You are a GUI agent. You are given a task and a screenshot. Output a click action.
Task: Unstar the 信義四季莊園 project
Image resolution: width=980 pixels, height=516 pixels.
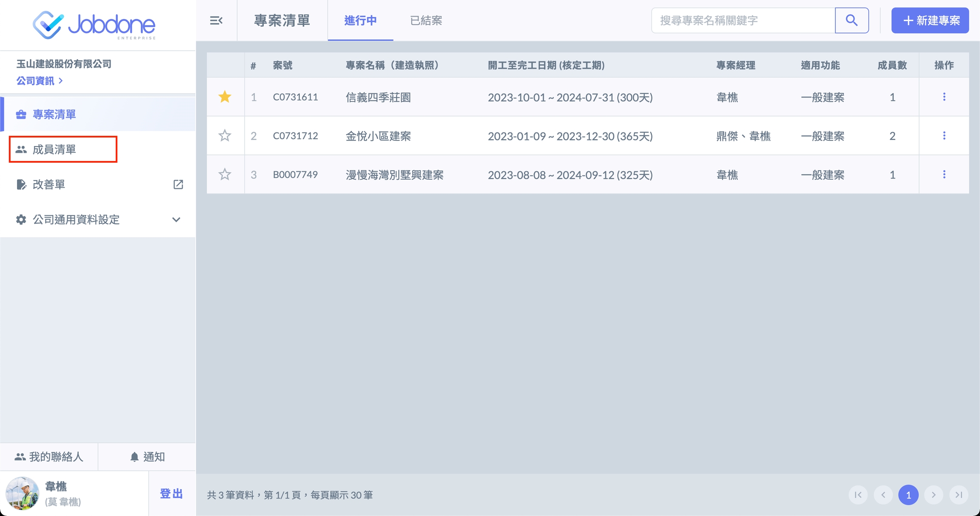[225, 97]
